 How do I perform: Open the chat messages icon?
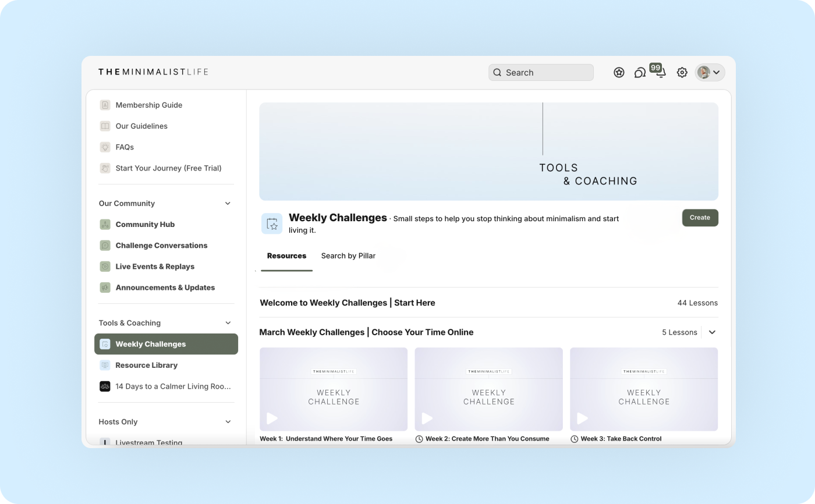point(640,73)
